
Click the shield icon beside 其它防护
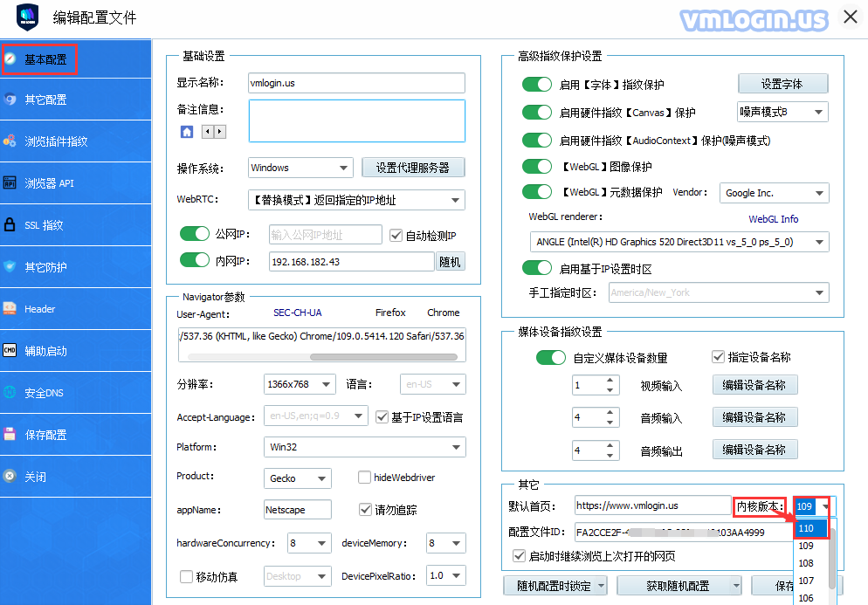pos(10,266)
